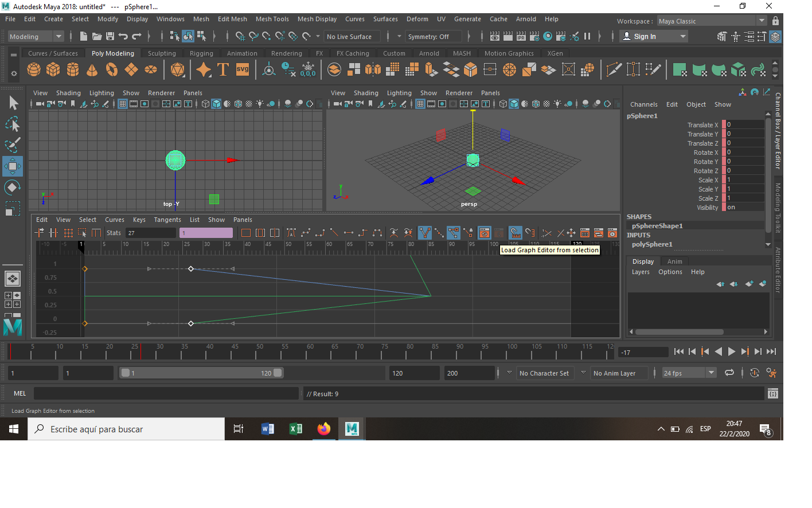The height and width of the screenshot is (508, 812).
Task: Click Go to start of playback range
Action: click(x=678, y=352)
